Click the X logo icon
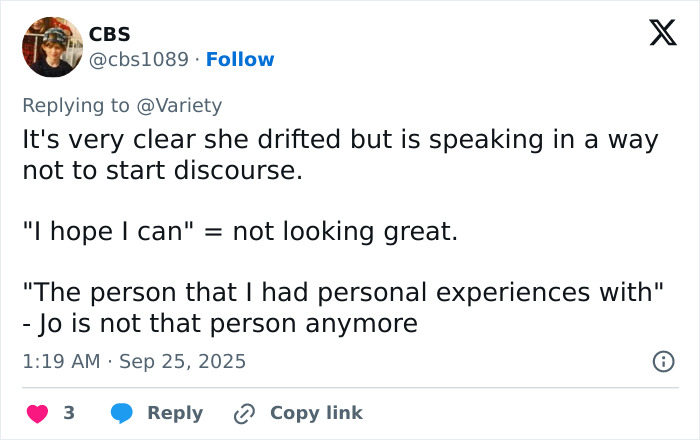 656,35
